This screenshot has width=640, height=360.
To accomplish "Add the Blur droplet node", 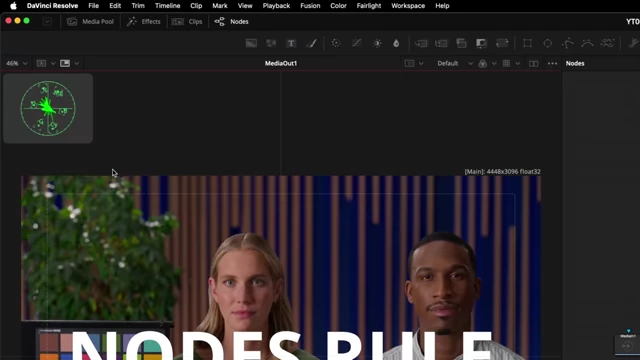I will [396, 43].
